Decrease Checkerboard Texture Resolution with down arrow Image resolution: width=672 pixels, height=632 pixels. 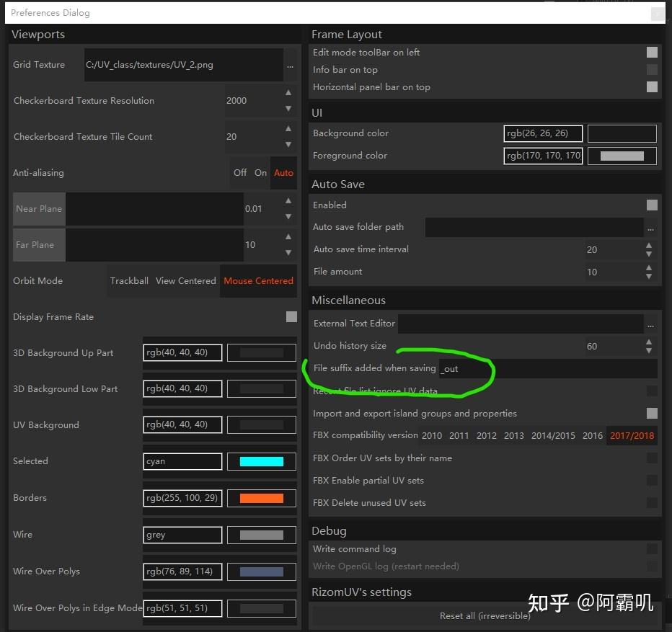click(288, 108)
